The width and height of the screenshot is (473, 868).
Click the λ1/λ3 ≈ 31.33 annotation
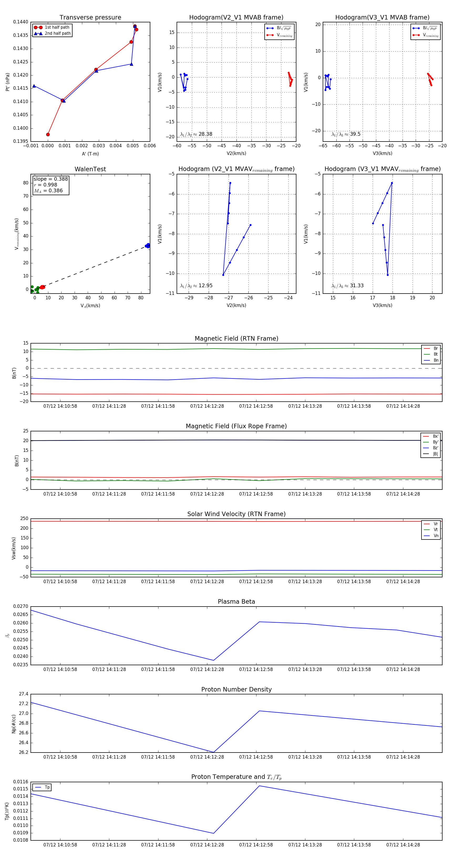click(347, 285)
